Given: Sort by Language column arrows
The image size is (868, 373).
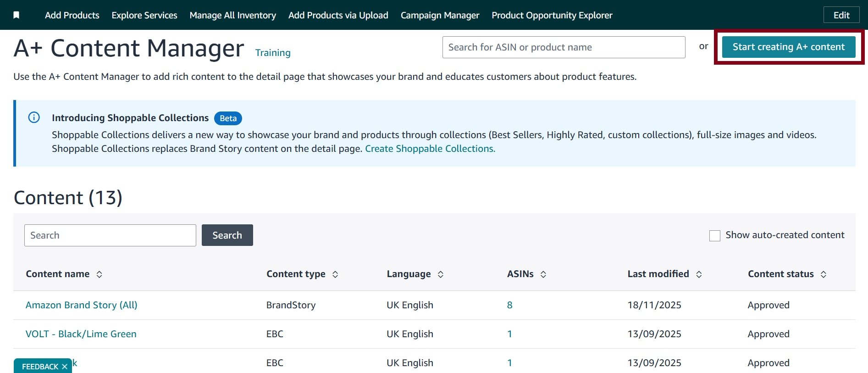Looking at the screenshot, I should pos(441,274).
